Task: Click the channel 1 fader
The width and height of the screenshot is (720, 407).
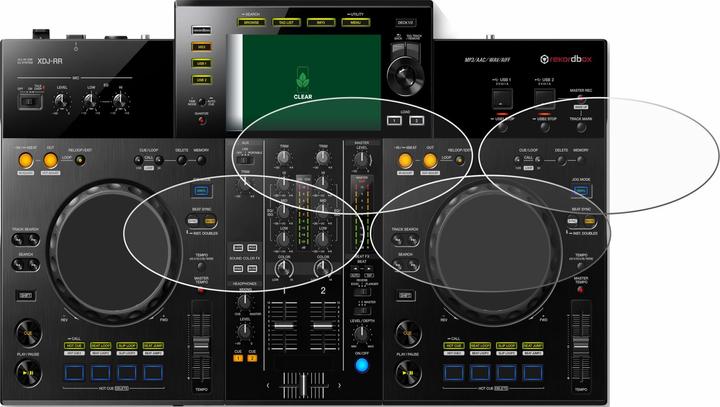Action: pos(284,325)
